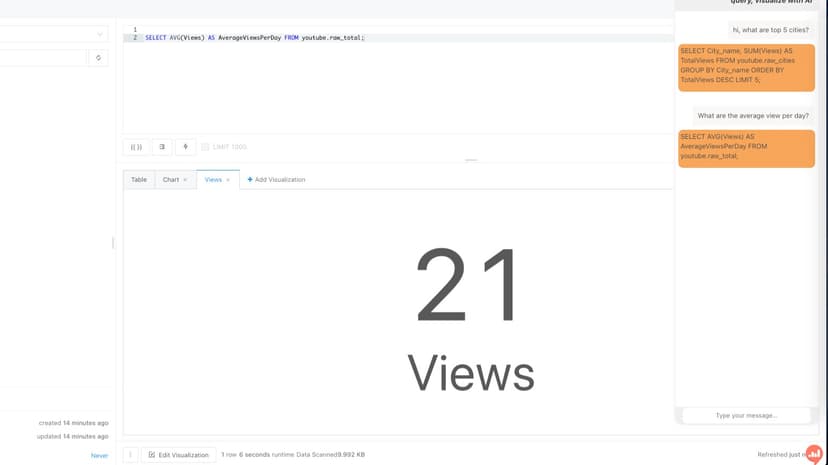This screenshot has width=828, height=465.
Task: Close the Chart visualization tab x
Action: 185,180
